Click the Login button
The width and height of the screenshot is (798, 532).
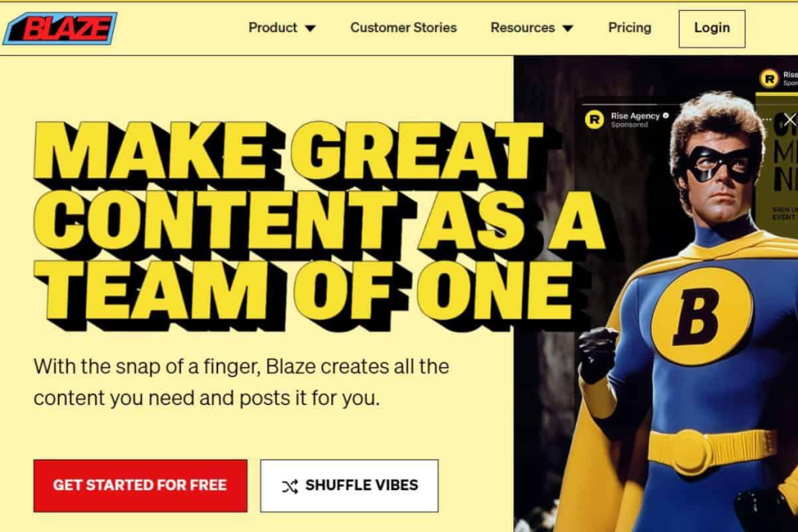coord(712,29)
